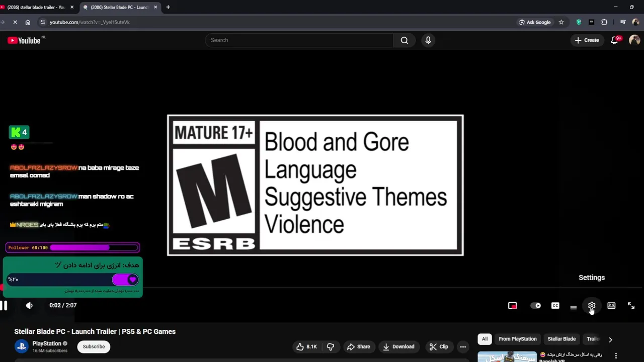The image size is (644, 362).
Task: View site information icon in address bar
Action: [x=43, y=22]
